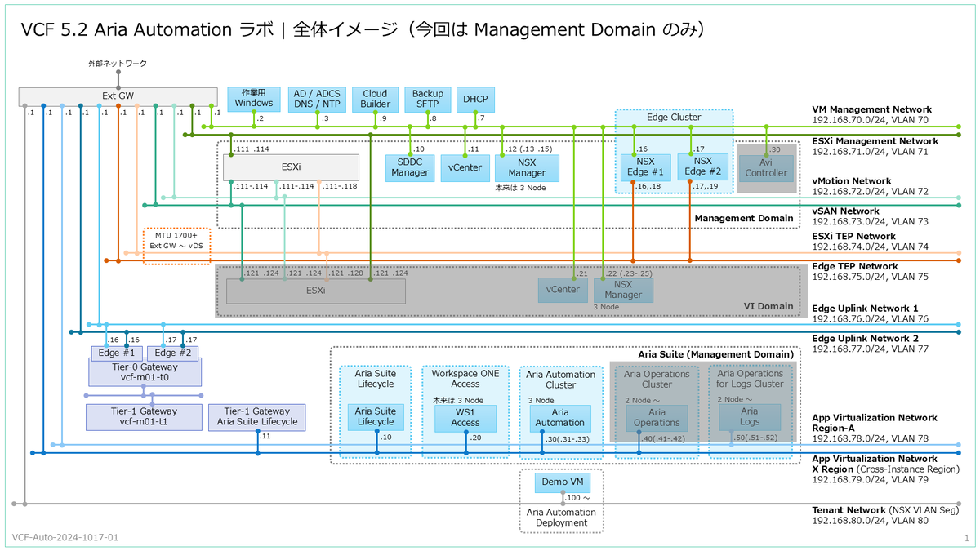980x551 pixels.
Task: Click the 'ESXi Management Network' label
Action: pos(875,141)
